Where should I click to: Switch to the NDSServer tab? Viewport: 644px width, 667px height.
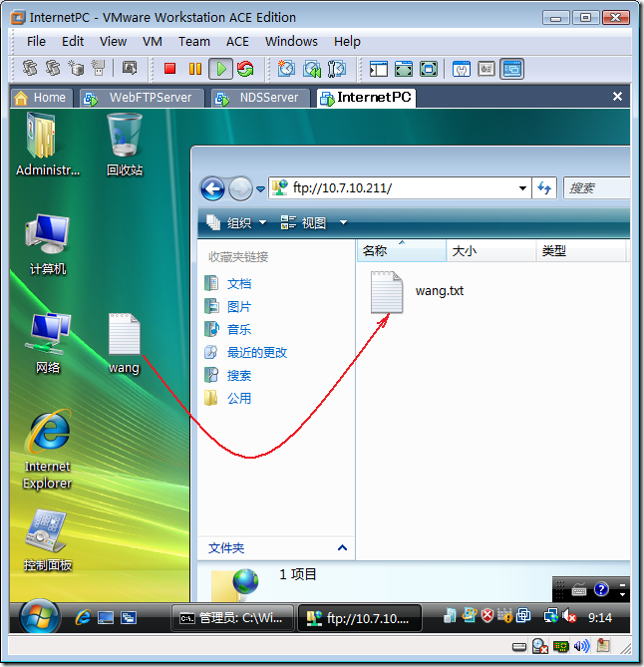[261, 98]
